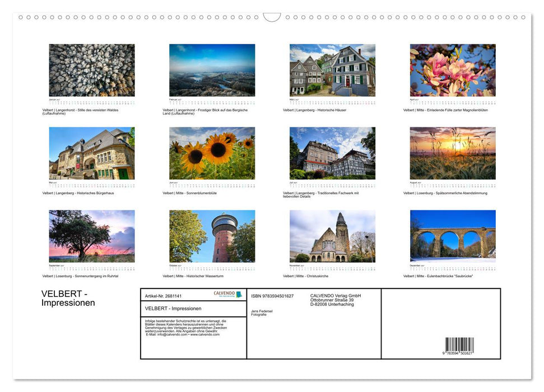The height and width of the screenshot is (392, 544).
Task: Click the tree at sunset Ruhrtal photo
Action: tap(92, 236)
